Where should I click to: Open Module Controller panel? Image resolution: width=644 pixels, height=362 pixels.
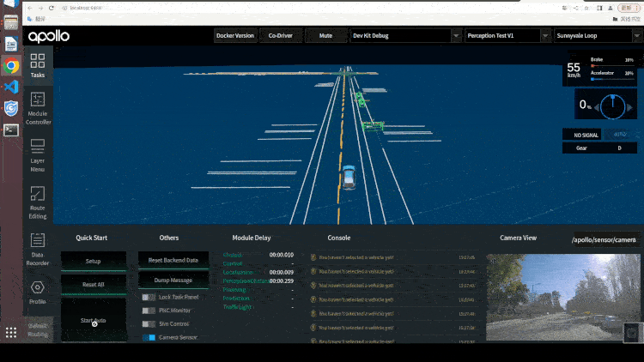pos(38,109)
